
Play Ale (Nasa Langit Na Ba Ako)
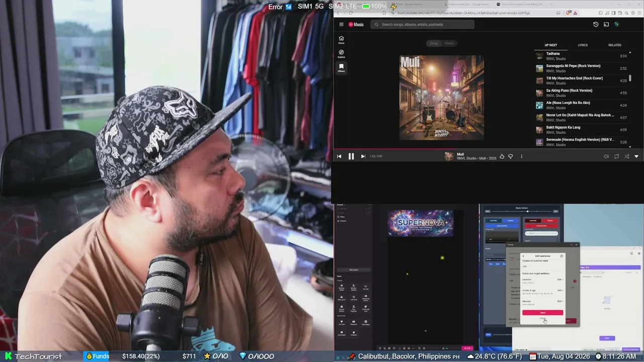pos(582,105)
